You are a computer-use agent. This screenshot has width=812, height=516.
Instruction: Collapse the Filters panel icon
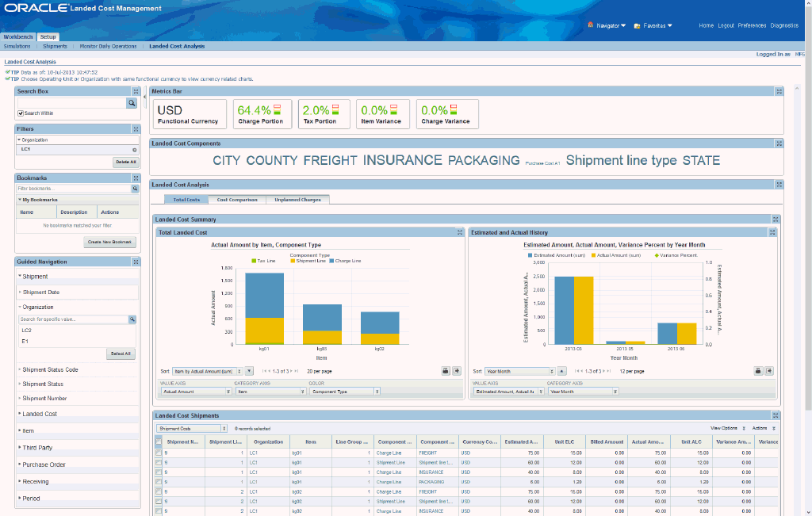pos(136,129)
